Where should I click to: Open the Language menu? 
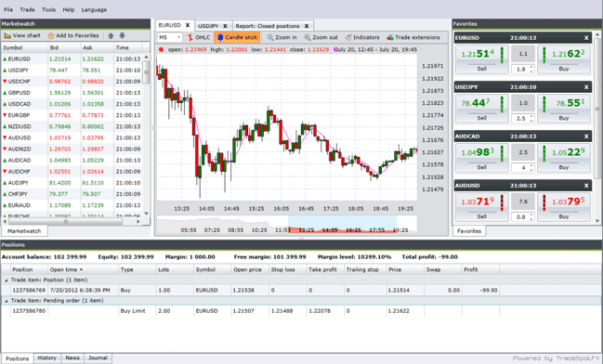pos(94,9)
